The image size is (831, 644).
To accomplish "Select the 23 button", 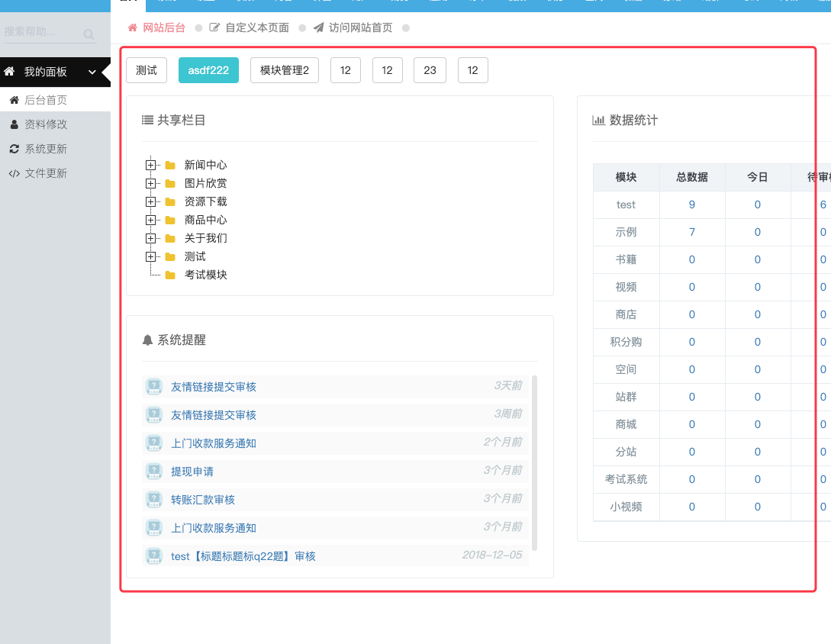I will coord(430,70).
